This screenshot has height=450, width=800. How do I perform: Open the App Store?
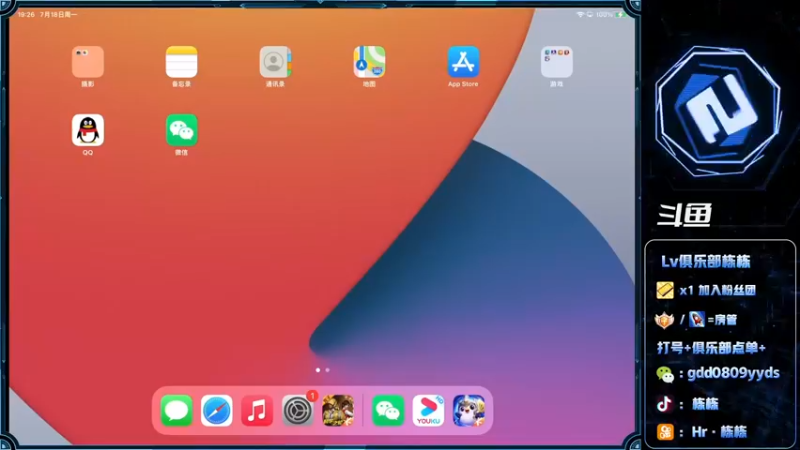tap(463, 62)
